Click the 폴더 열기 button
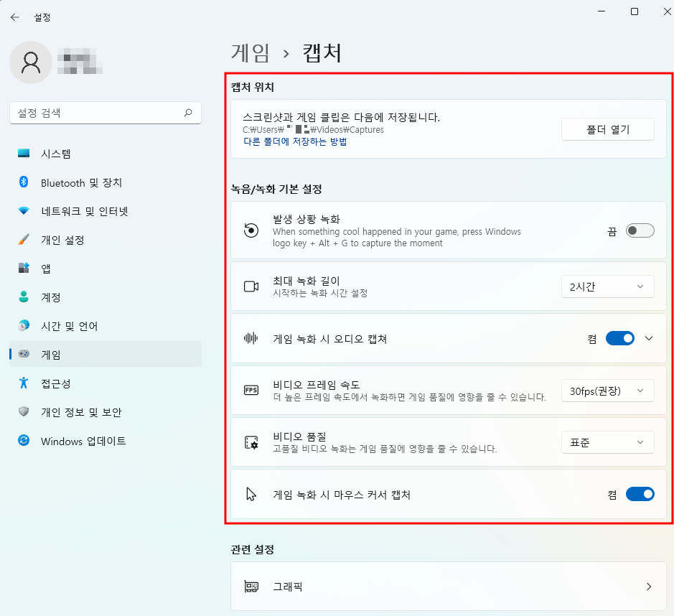674x616 pixels. click(x=607, y=129)
